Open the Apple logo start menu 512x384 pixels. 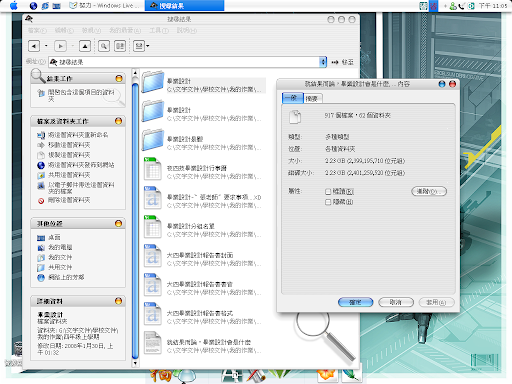pos(14,6)
